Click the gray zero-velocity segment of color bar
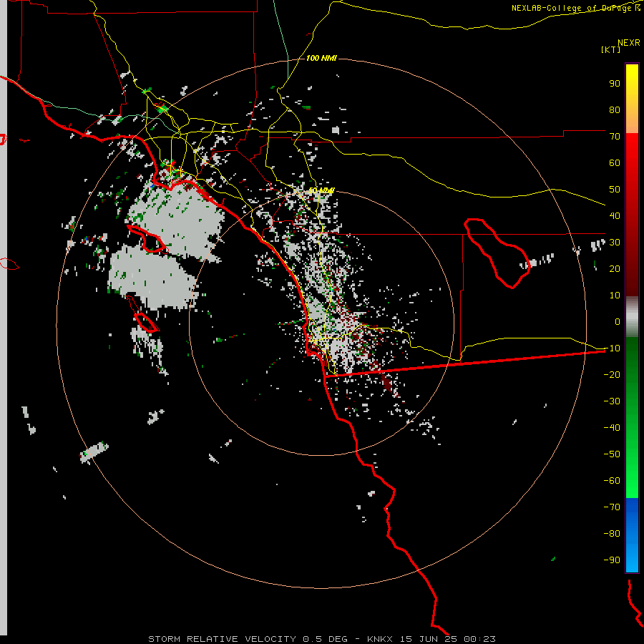 pos(632,317)
